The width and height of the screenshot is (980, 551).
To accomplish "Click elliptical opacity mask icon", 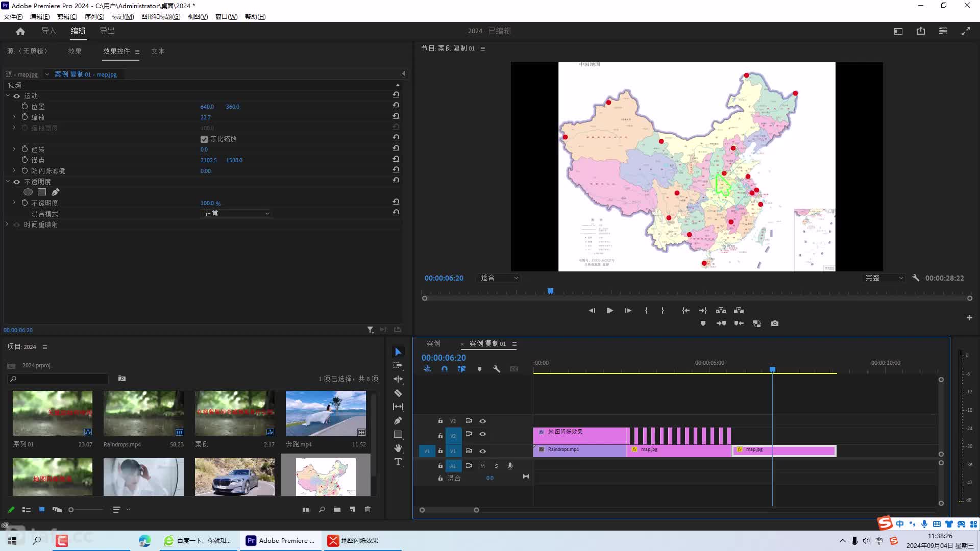I will 28,192.
